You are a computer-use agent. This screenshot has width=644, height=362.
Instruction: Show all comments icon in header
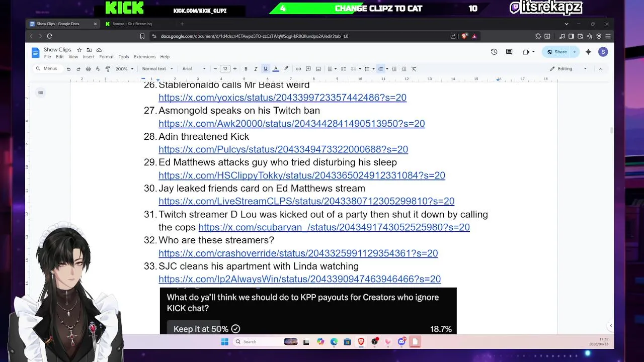pos(509,52)
